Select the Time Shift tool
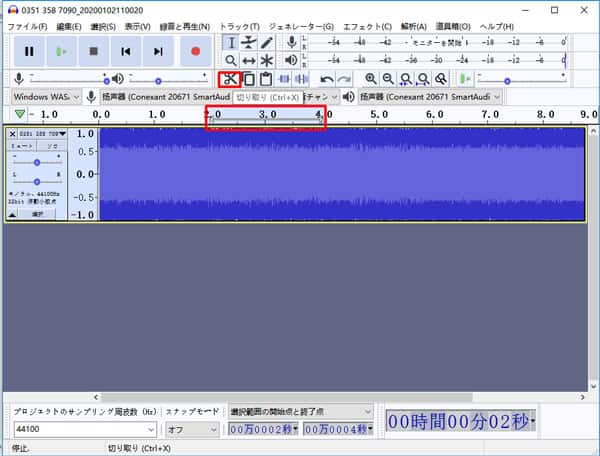Viewport: 600px width, 456px height. pos(249,60)
